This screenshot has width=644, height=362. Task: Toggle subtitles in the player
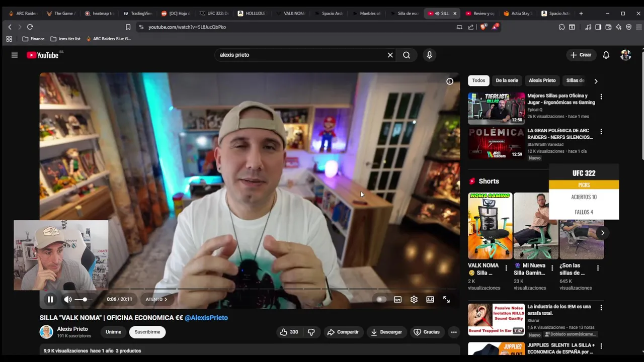(397, 299)
